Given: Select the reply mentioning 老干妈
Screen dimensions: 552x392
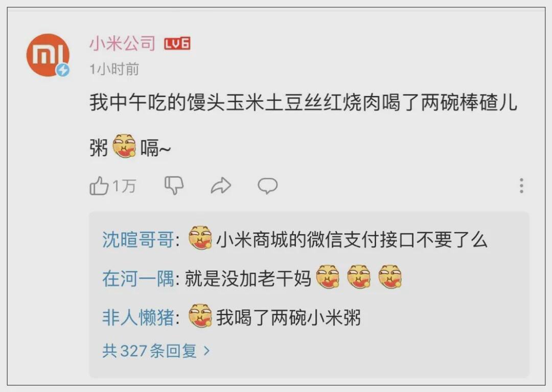Looking at the screenshot, I should (x=252, y=278).
